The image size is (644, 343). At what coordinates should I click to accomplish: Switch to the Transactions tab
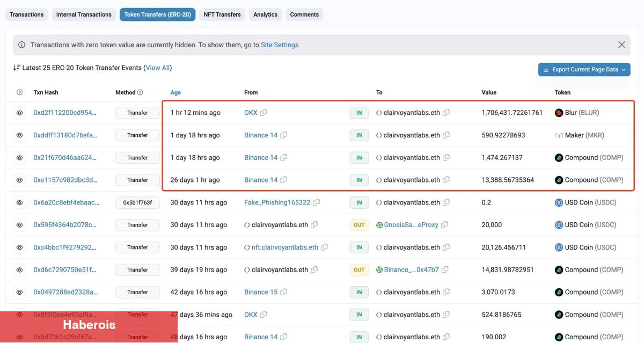point(27,14)
